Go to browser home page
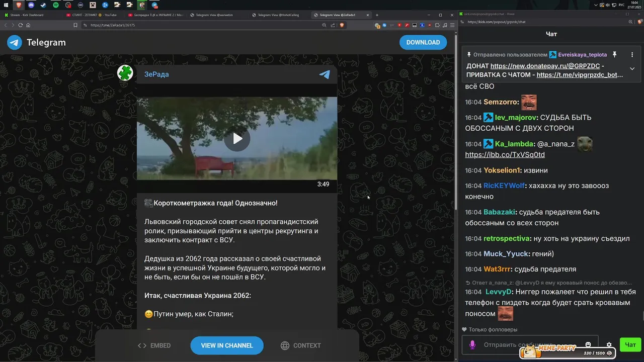Image resolution: width=644 pixels, height=362 pixels. coord(28,25)
